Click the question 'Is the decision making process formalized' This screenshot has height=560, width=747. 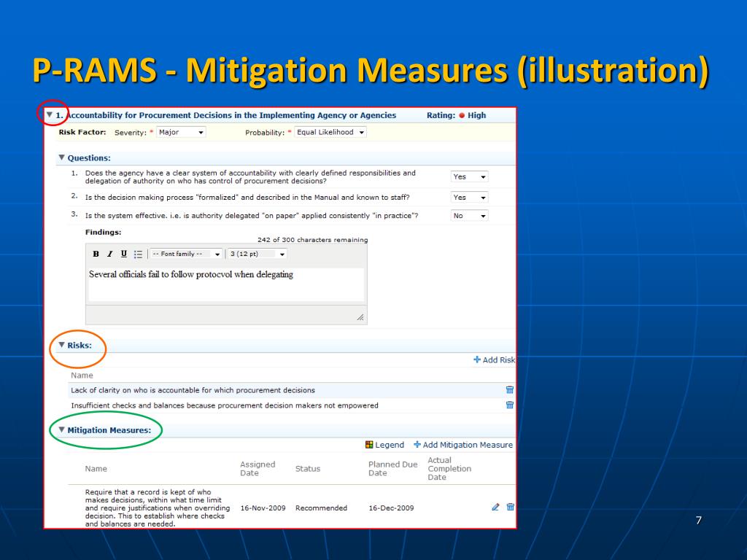tap(247, 197)
